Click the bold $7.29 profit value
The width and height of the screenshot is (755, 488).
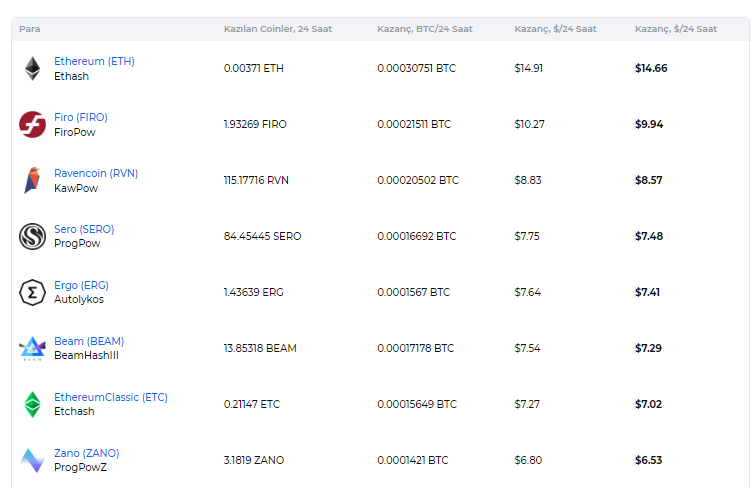[649, 348]
